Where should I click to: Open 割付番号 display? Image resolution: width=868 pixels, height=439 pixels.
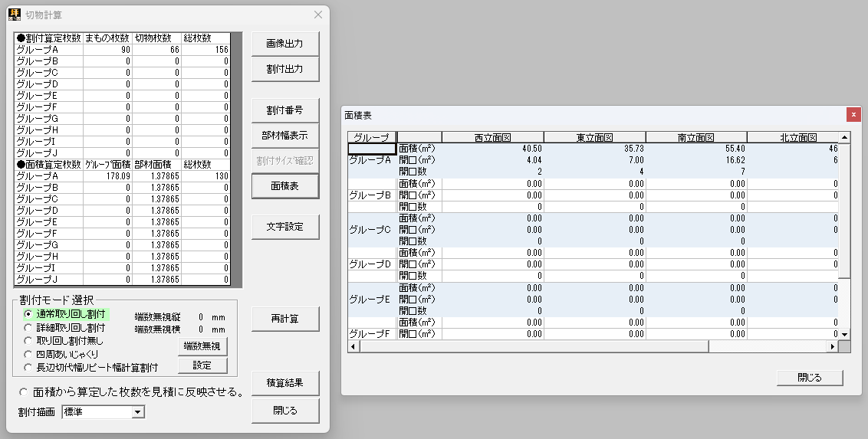tap(284, 110)
